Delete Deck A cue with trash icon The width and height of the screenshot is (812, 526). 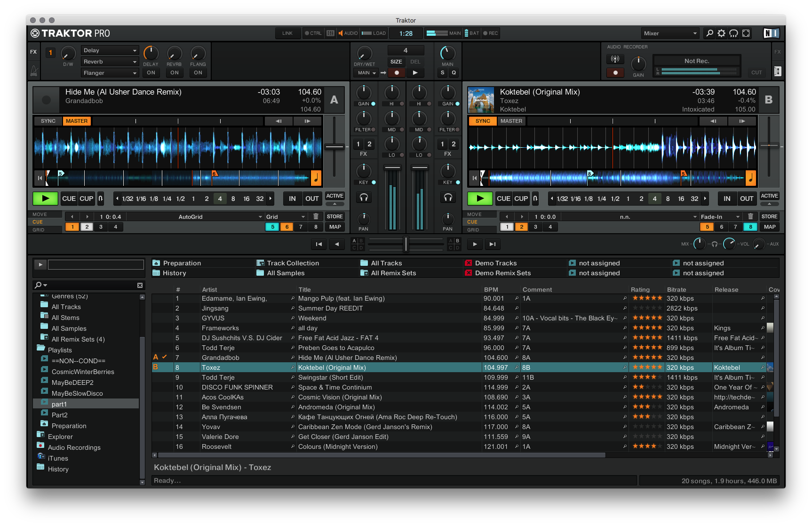click(316, 216)
